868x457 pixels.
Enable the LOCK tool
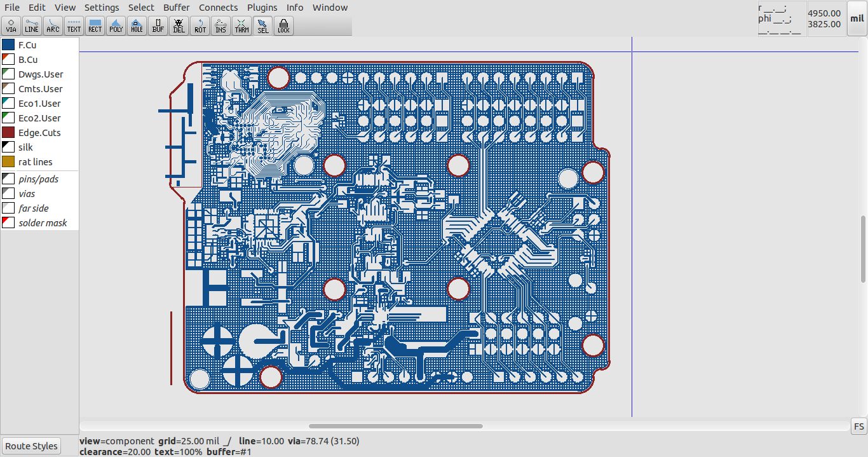click(x=283, y=26)
